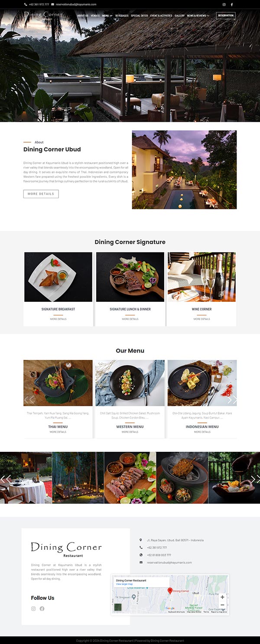This screenshot has width=260, height=644.
Task: Open the Special Offer nav item
Action: (x=139, y=16)
